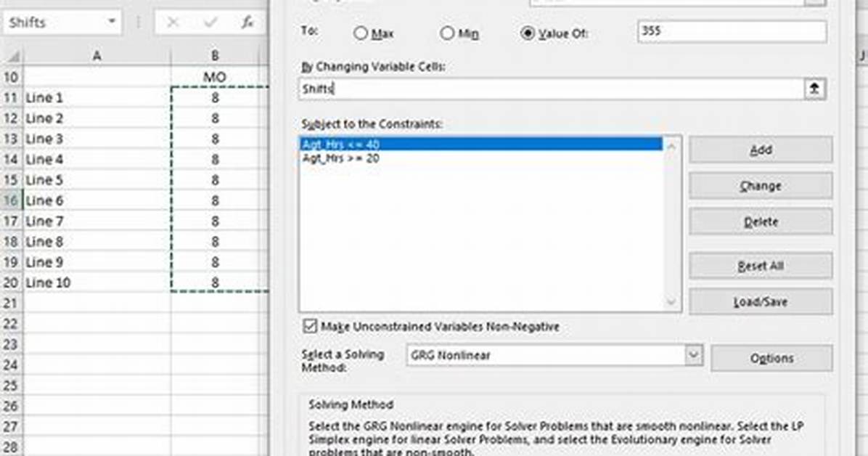The height and width of the screenshot is (456, 868).
Task: Click the three-dot formula bar resize handle
Action: tap(139, 23)
